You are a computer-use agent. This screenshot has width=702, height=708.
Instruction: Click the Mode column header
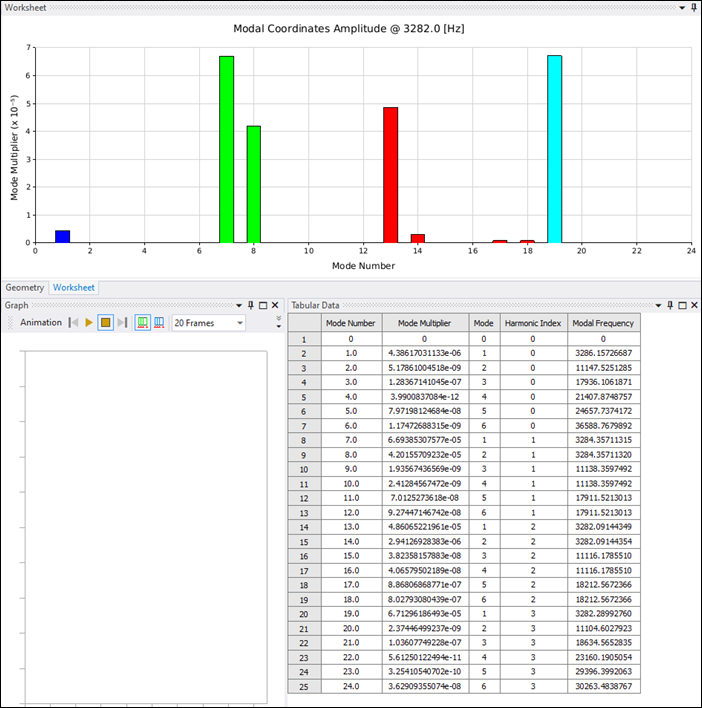(484, 323)
